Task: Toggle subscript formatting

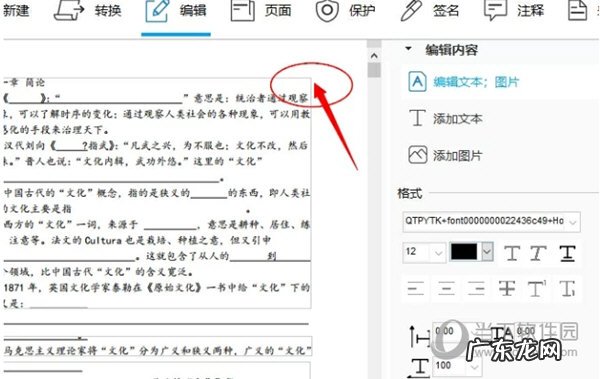Action: pyautogui.click(x=567, y=289)
